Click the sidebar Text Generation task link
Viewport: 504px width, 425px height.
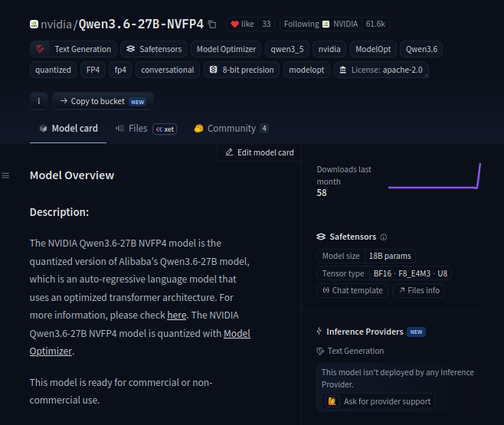coord(350,351)
